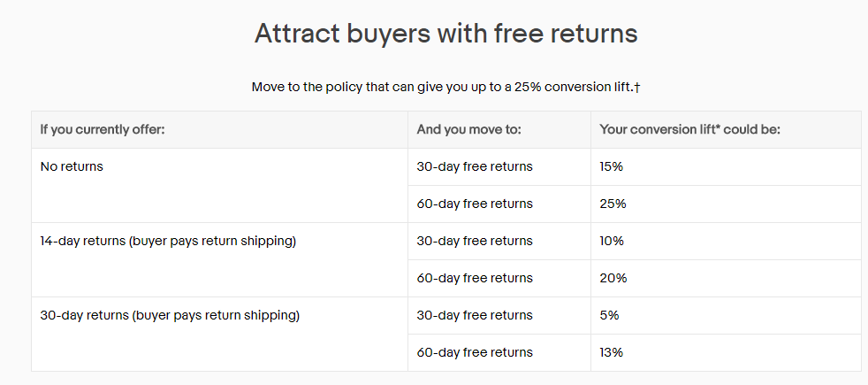This screenshot has height=385, width=868.
Task: Select the 25% conversion lift cell
Action: tap(613, 204)
